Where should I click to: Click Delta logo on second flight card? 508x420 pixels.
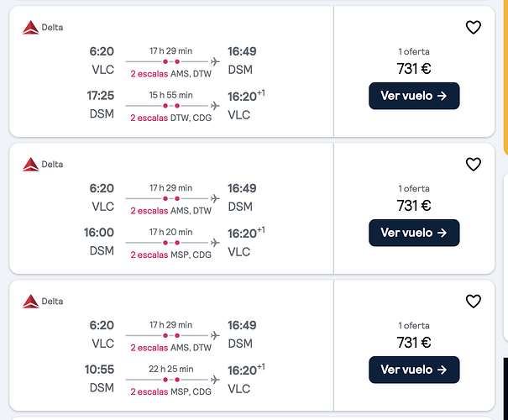pos(31,165)
